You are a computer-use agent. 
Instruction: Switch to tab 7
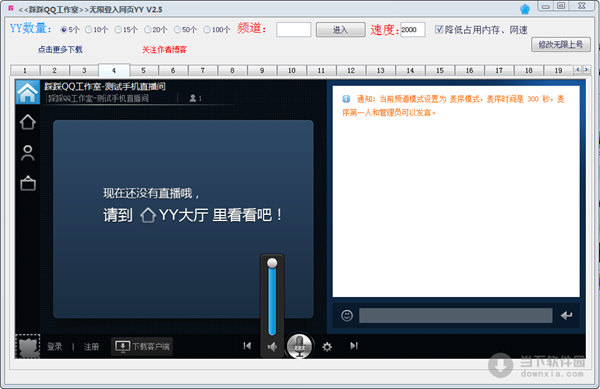203,70
